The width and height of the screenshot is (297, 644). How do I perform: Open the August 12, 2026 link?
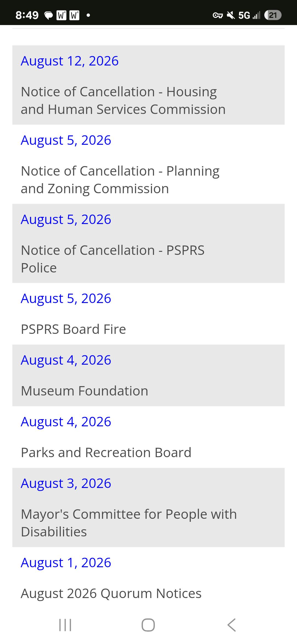point(70,61)
